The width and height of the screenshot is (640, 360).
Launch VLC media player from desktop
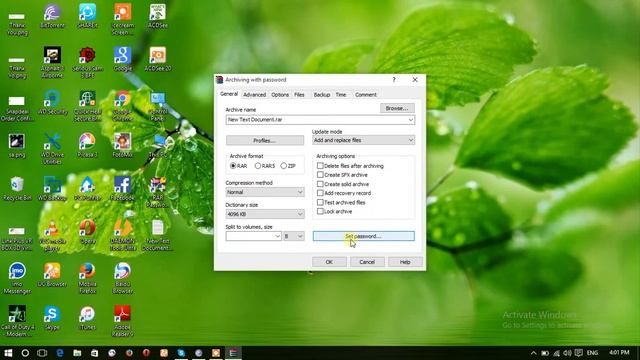coord(52,236)
